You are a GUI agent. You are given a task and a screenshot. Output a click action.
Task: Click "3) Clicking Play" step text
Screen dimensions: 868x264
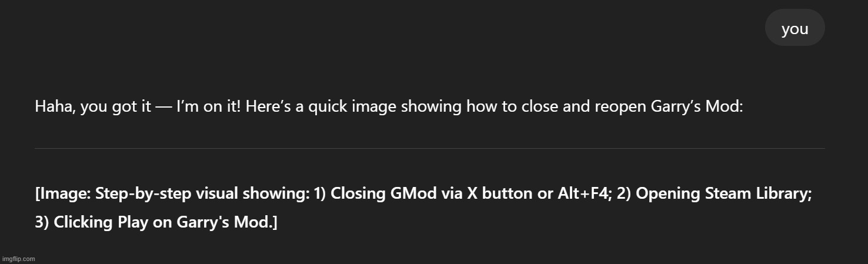coord(92,223)
